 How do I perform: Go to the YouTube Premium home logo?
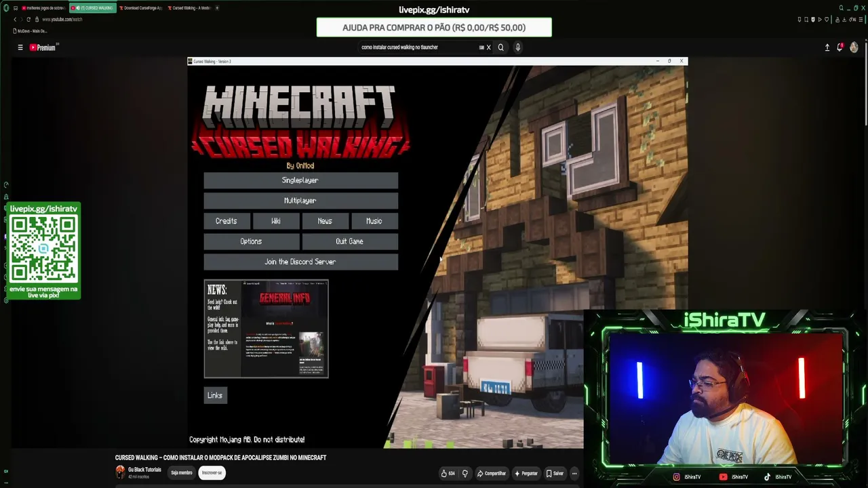(x=43, y=47)
